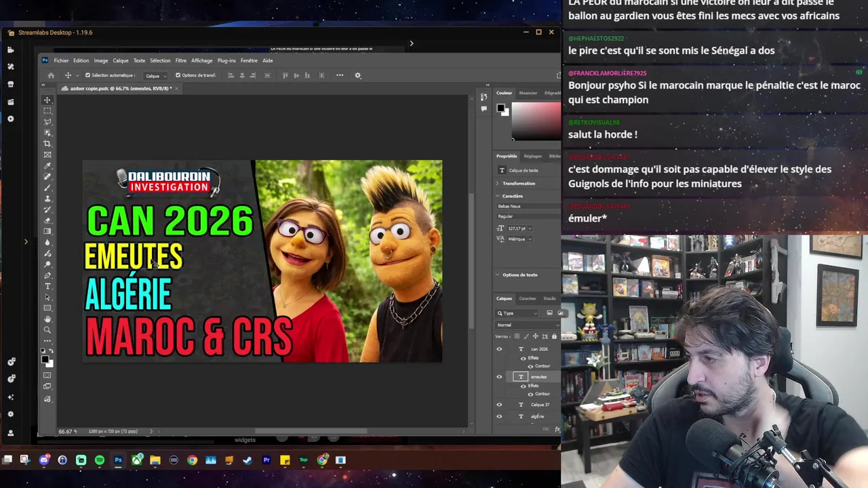
Task: Click the Couleur panel foreground swatch
Action: tap(500, 108)
